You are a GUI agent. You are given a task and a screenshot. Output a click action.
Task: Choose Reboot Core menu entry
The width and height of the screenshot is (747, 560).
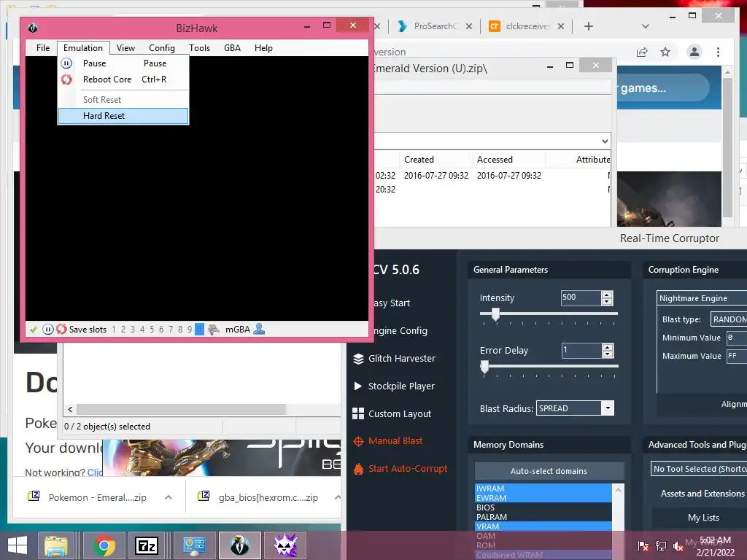123,79
